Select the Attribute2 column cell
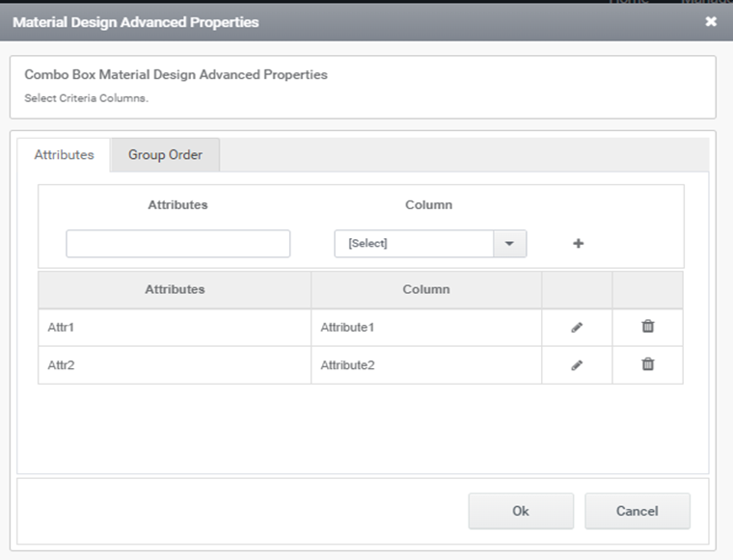The image size is (733, 560). click(425, 365)
